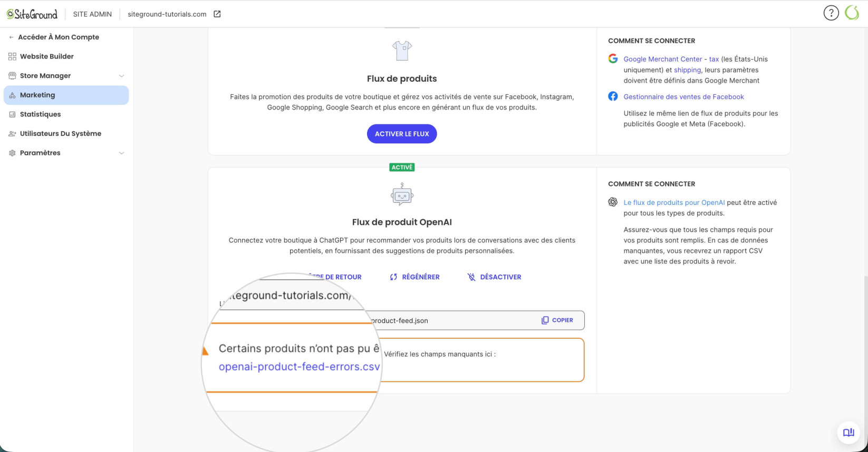Open Website Builder in sidebar
This screenshot has height=452, width=868.
pyautogui.click(x=47, y=56)
